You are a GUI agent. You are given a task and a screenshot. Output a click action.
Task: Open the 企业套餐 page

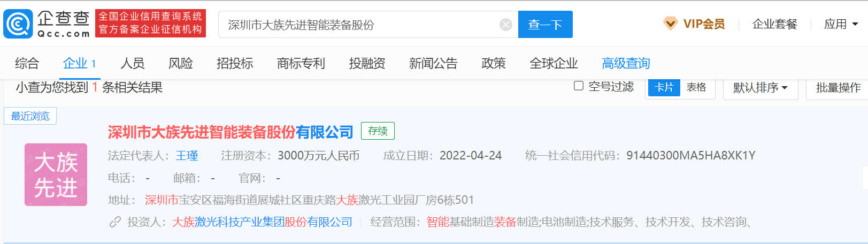pos(774,24)
